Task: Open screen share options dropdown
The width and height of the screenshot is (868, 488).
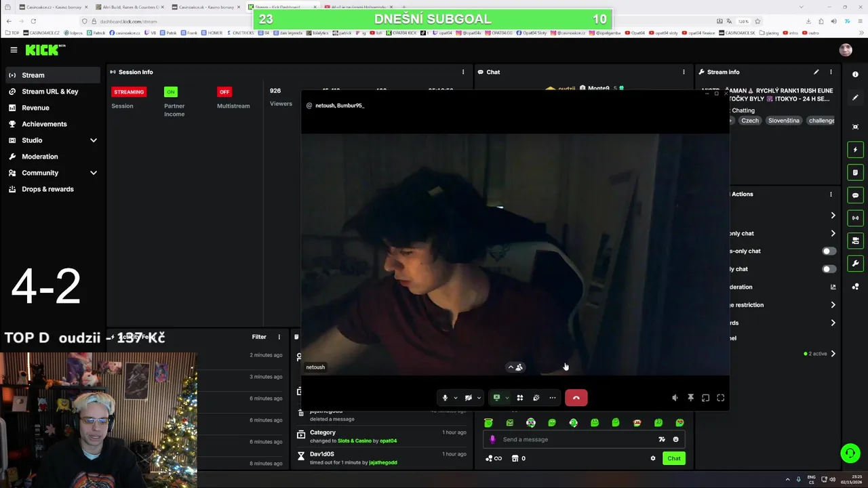Action: tap(506, 398)
